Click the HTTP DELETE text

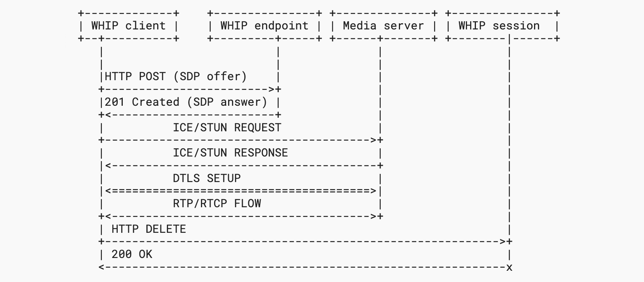pos(148,229)
